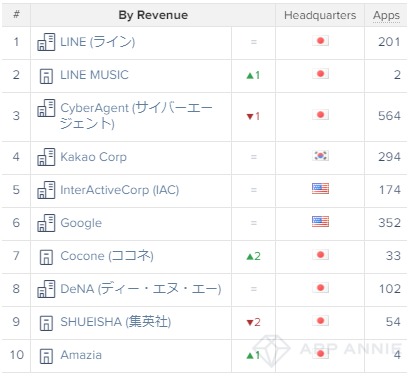Image resolution: width=410 pixels, height=376 pixels.
Task: Click the up 2 rank change for Cocone
Action: tap(253, 256)
